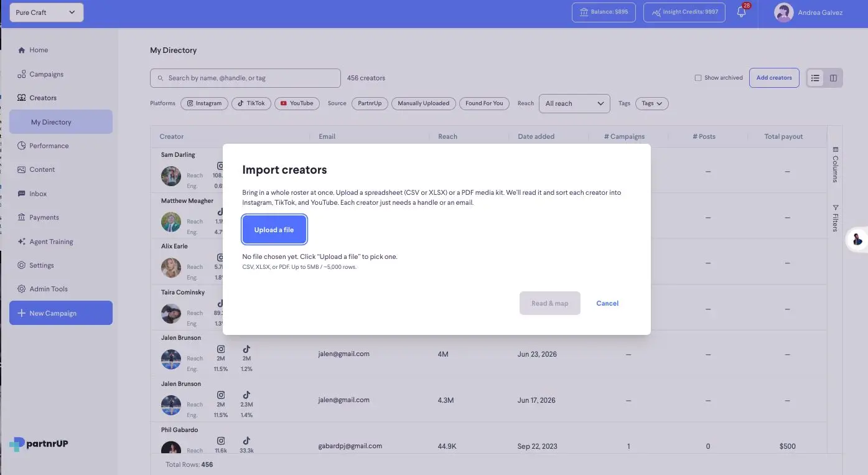Click the partnrUP logo

click(39, 444)
